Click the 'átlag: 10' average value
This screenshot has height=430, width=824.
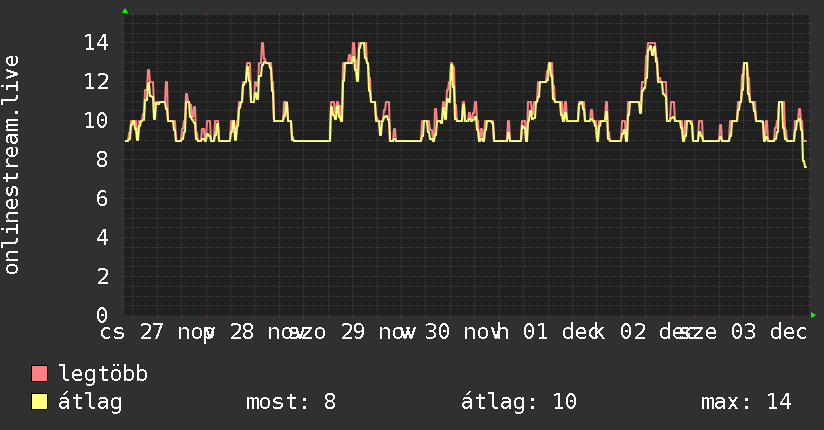pos(519,402)
